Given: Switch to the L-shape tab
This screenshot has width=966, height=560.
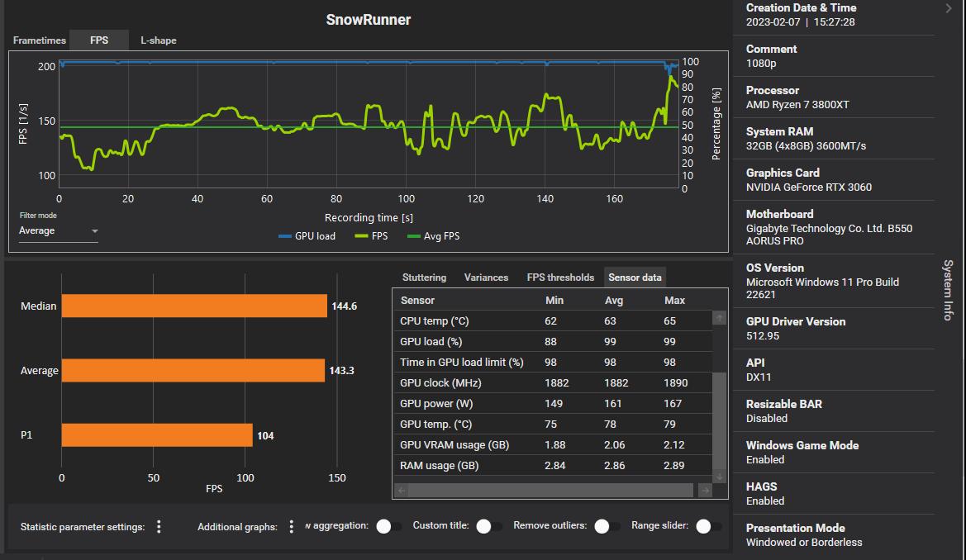Looking at the screenshot, I should (159, 40).
